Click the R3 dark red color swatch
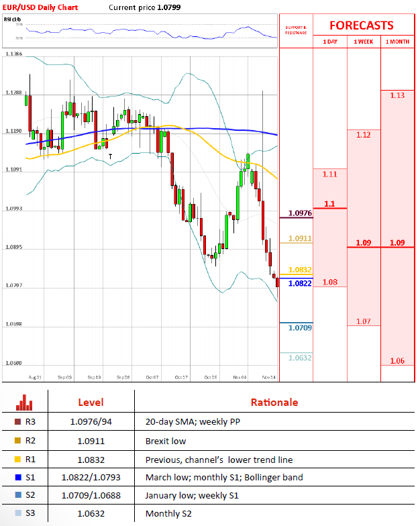Image resolution: width=420 pixels, height=526 pixels. click(x=17, y=421)
